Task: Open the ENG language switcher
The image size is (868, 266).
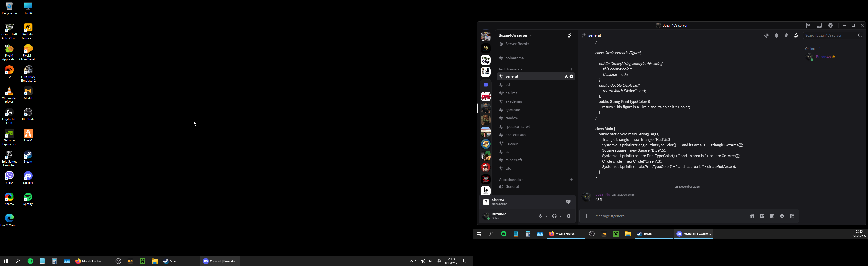Action: pos(430,261)
